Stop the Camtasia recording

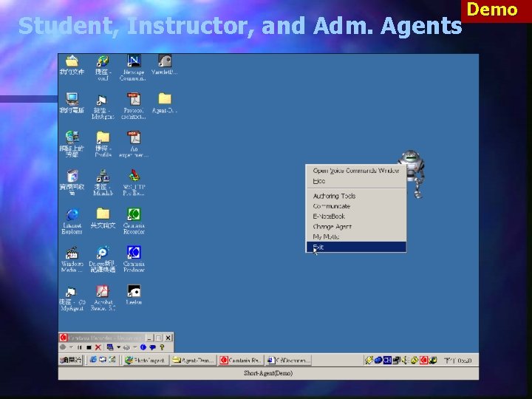pyautogui.click(x=89, y=347)
